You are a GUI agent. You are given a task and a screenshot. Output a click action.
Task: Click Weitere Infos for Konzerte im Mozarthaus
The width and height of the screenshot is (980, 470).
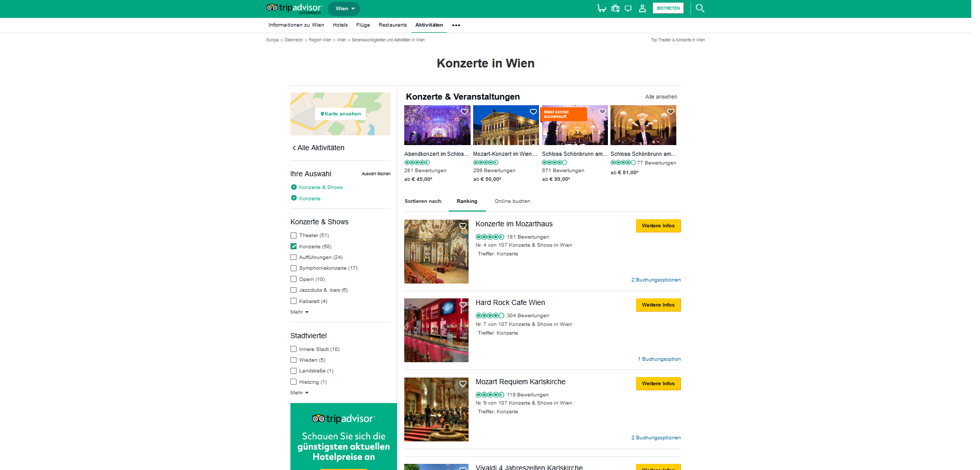658,226
